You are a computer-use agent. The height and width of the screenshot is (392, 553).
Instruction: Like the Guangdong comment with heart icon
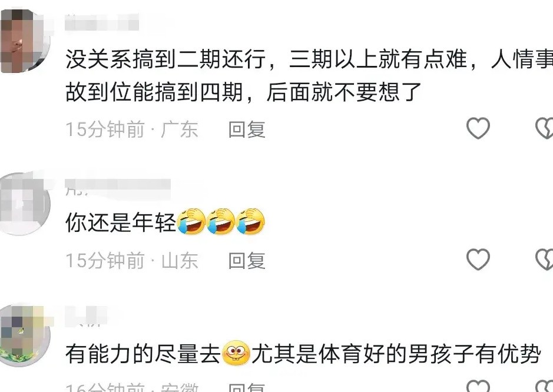(x=478, y=128)
